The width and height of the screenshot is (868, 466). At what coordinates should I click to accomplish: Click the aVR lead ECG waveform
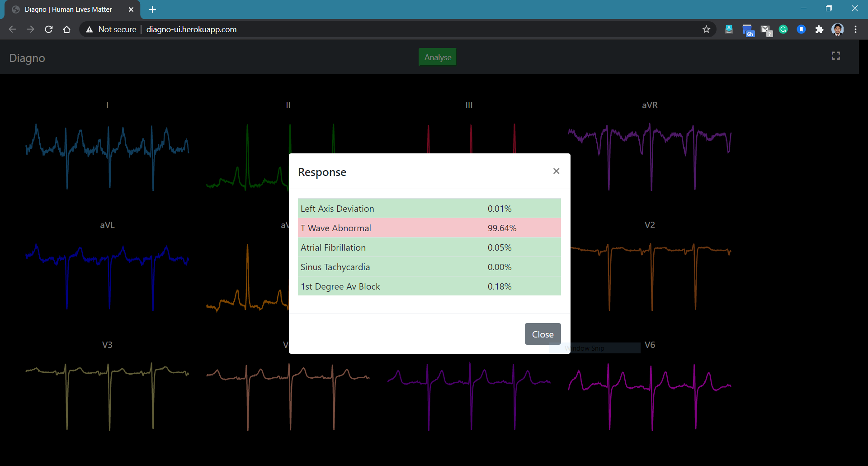point(650,156)
